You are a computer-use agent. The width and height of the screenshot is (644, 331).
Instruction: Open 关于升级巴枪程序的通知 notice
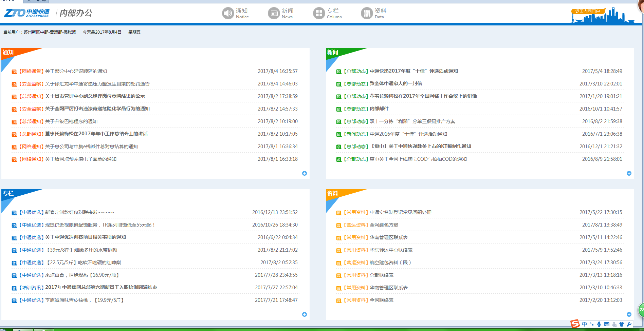click(x=71, y=121)
